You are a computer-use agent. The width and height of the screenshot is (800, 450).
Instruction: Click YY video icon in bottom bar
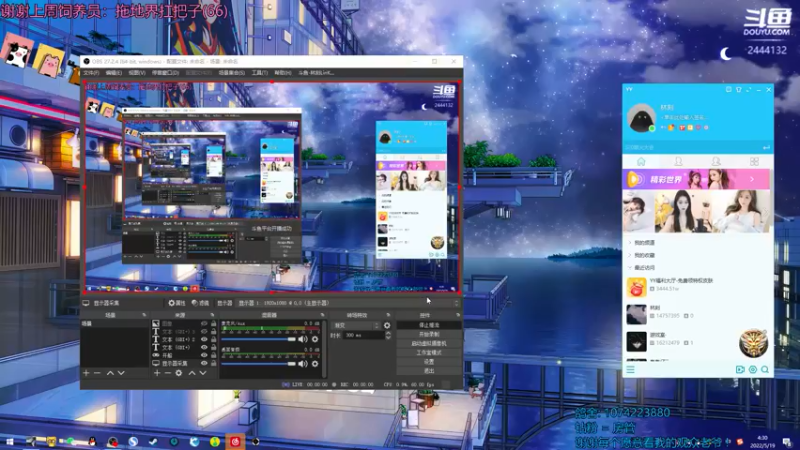pyautogui.click(x=740, y=369)
